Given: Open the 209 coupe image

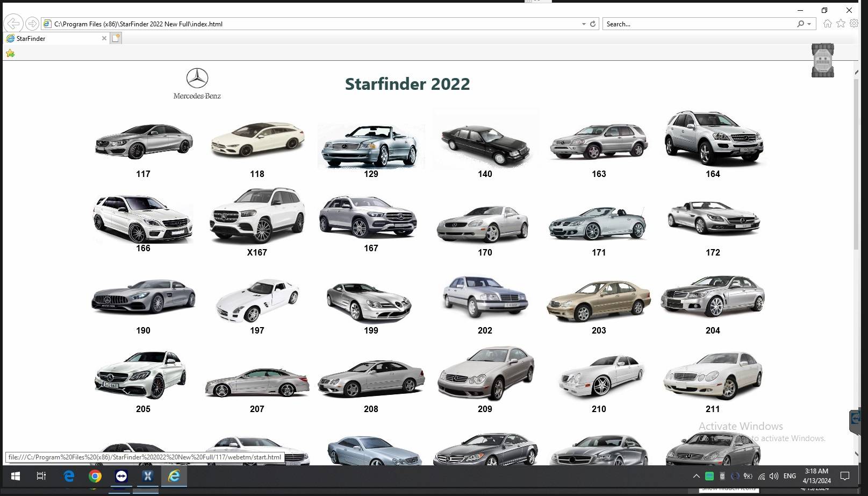Looking at the screenshot, I should point(486,373).
